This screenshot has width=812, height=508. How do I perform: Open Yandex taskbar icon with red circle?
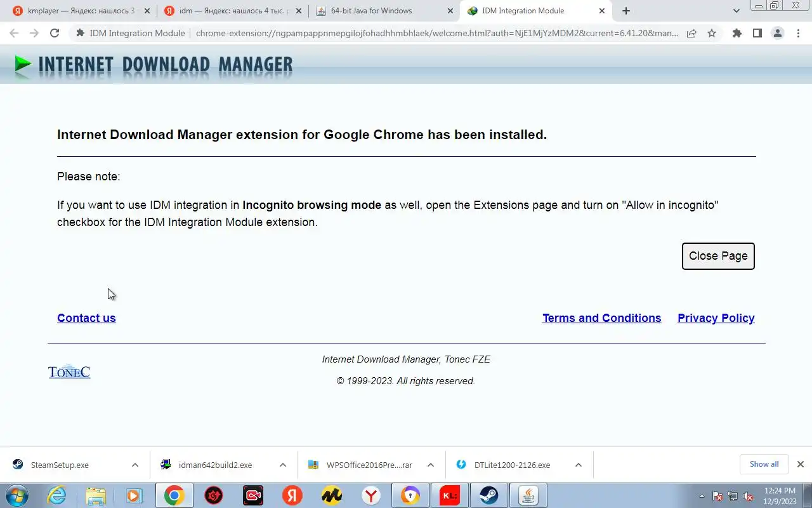click(x=292, y=495)
